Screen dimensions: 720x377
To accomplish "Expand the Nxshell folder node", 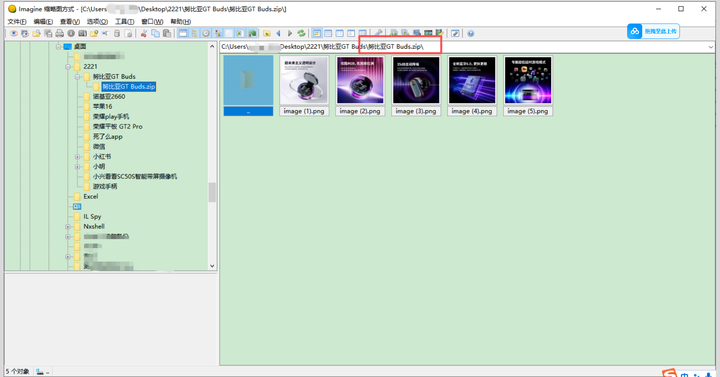I will coord(68,227).
